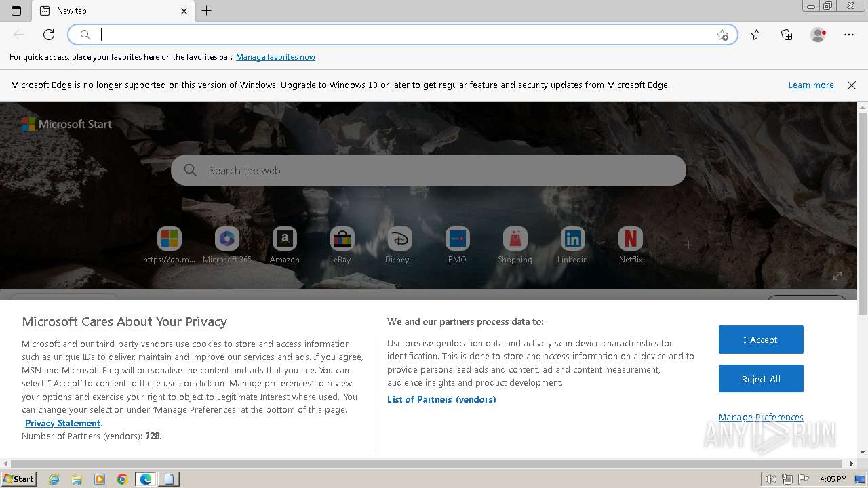
Task: Open the clock showing 4:05 PM
Action: [833, 479]
